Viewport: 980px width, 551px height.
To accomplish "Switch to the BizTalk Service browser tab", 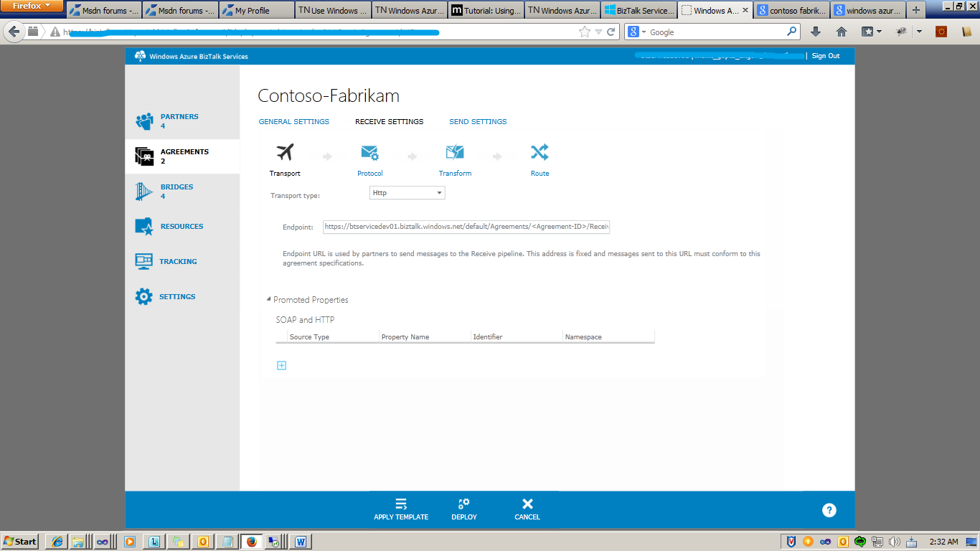I will [x=639, y=11].
